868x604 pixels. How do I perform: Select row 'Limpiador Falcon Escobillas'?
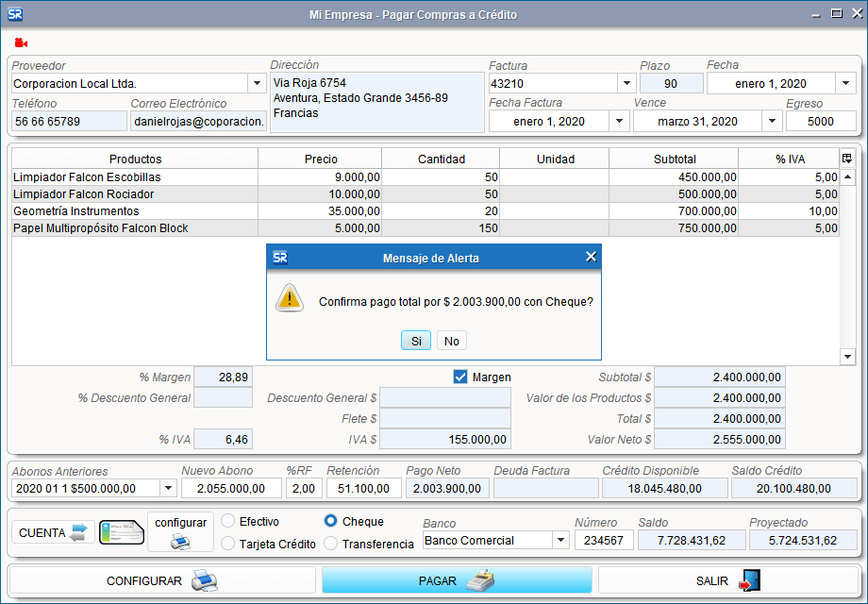point(426,177)
